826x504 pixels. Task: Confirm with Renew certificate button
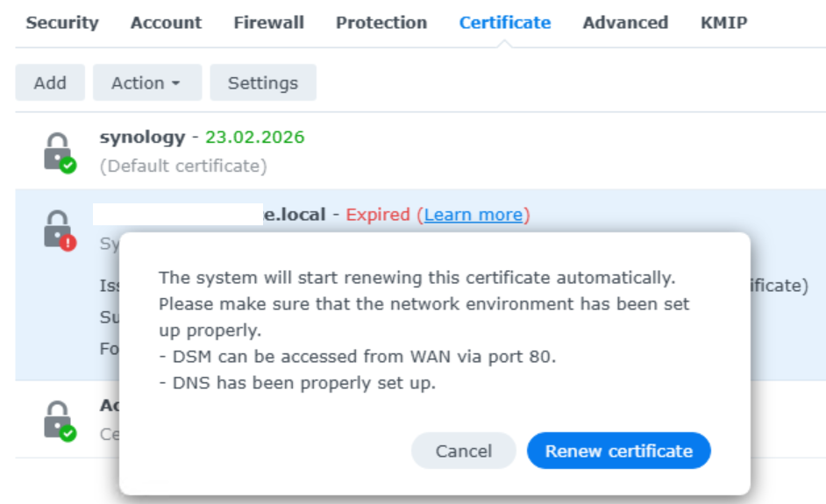click(x=618, y=451)
